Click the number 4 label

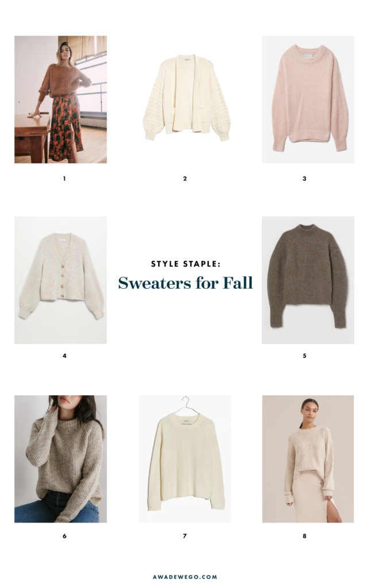(64, 355)
